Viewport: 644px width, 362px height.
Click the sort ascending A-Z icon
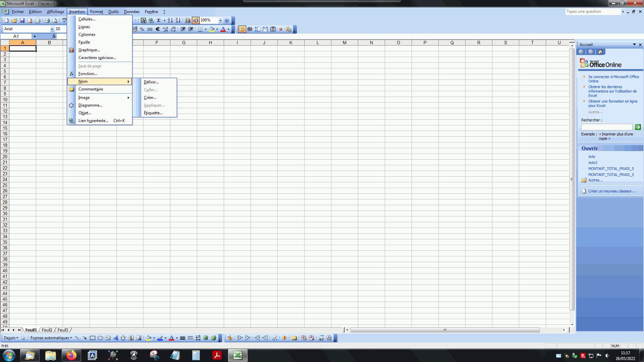(170, 20)
